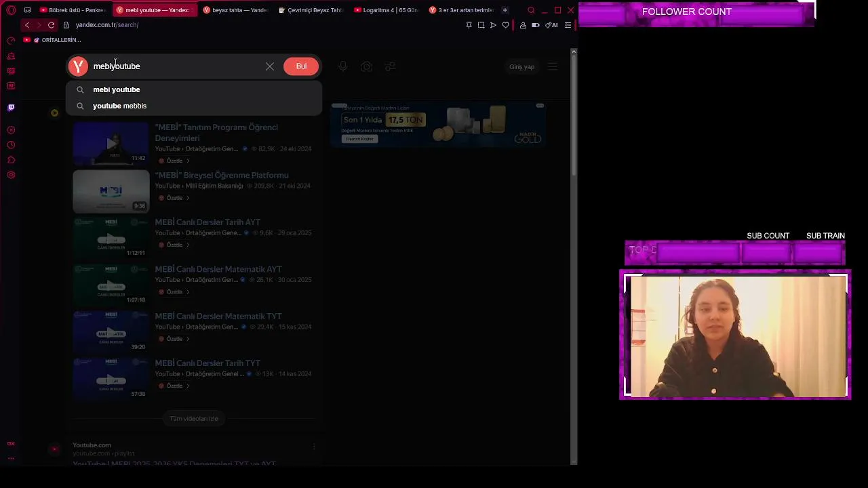Switch to the Çevrimiçi Beyaz Tahta tab

[311, 10]
